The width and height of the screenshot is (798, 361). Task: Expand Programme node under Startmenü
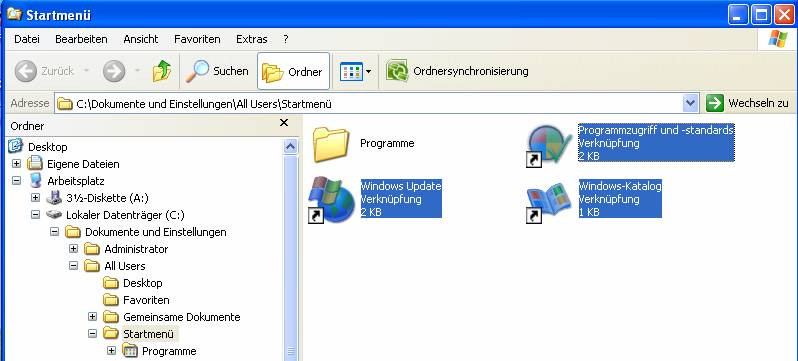pos(111,351)
